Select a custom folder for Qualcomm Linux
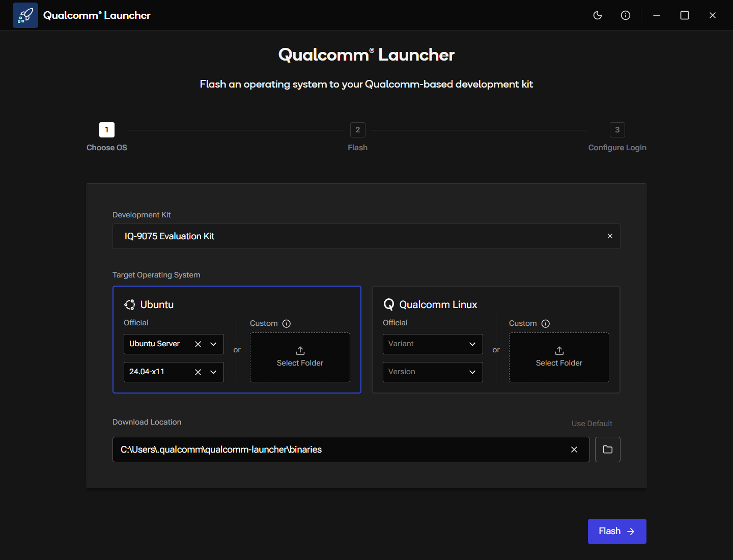Screen dimensions: 733x560 coord(559,357)
